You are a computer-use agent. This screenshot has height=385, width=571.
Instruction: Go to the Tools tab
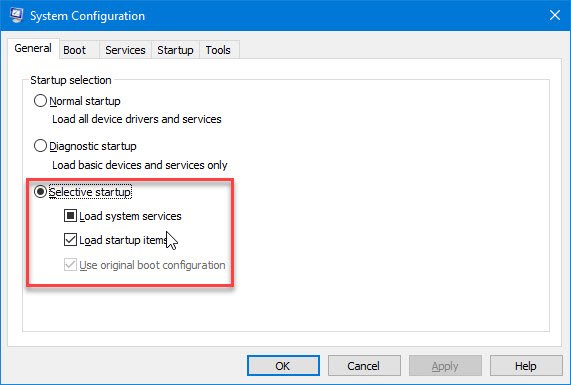pyautogui.click(x=218, y=50)
